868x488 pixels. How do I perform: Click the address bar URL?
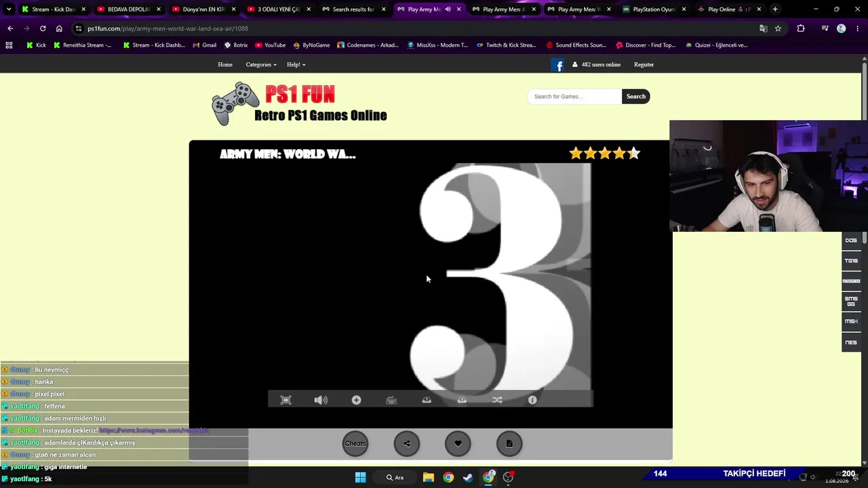tap(167, 28)
